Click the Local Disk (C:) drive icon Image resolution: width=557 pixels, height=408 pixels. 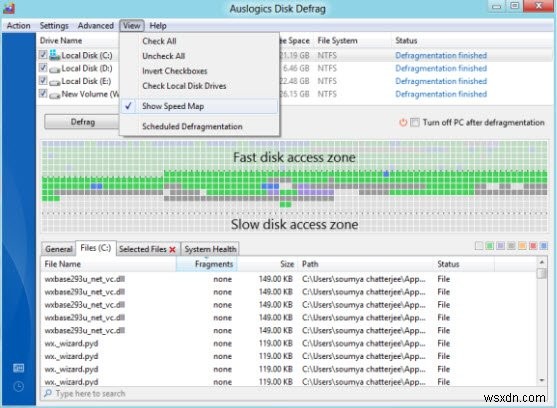[54, 55]
